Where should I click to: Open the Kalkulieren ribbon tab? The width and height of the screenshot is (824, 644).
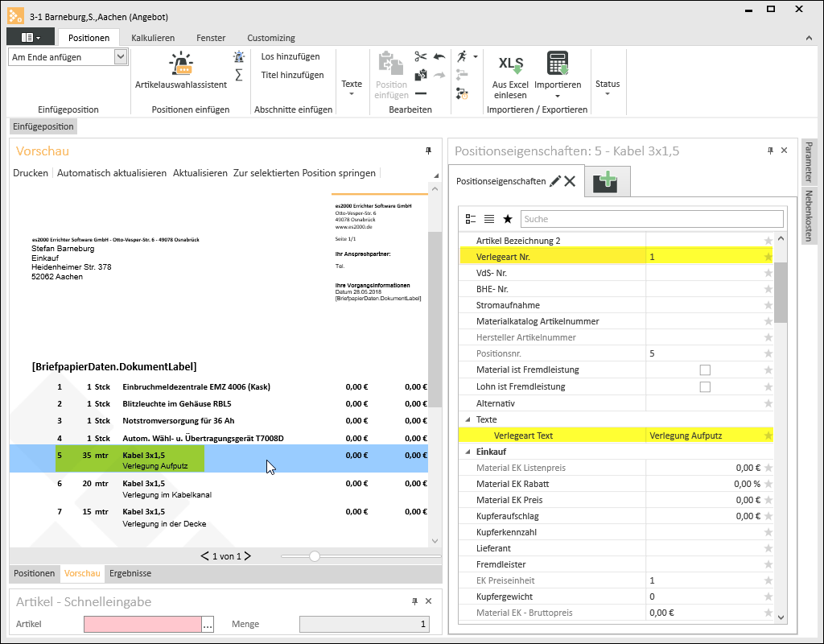click(x=153, y=38)
